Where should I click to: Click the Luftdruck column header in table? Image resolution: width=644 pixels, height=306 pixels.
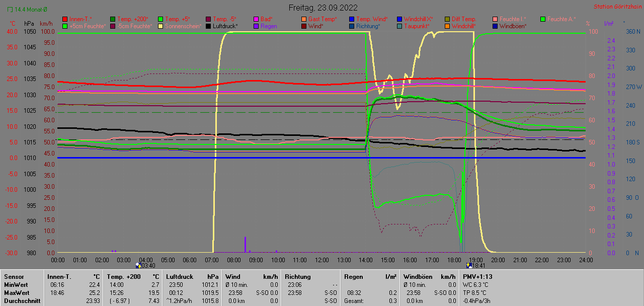[x=179, y=277]
